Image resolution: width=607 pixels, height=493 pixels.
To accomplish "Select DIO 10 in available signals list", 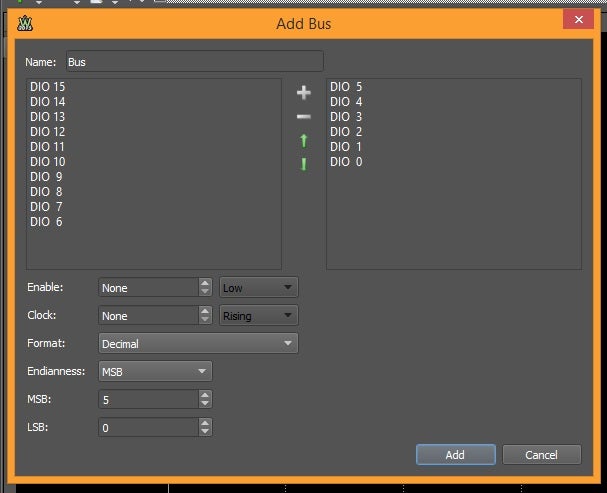I will point(48,162).
